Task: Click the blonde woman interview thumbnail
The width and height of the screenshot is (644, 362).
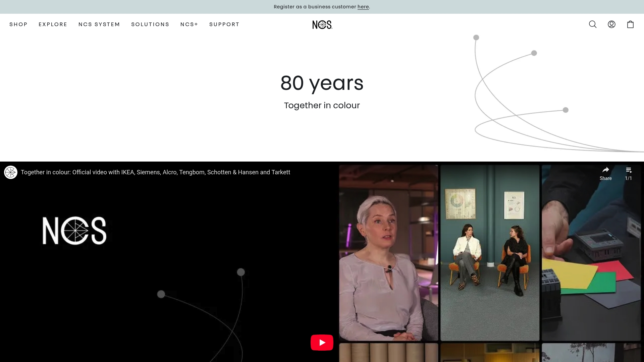Action: (x=388, y=253)
